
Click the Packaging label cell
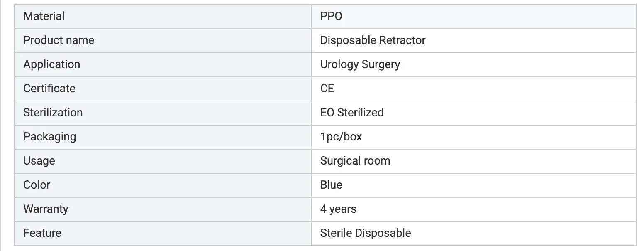point(49,137)
